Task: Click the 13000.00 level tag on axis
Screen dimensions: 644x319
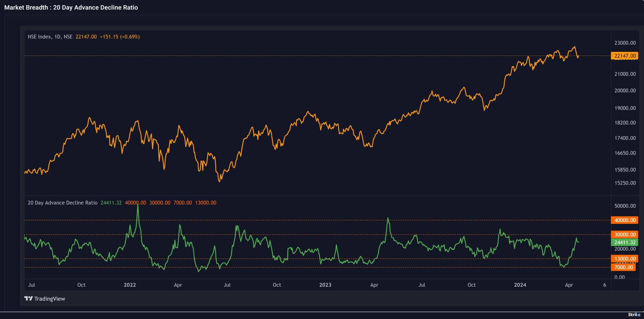Action: pyautogui.click(x=624, y=259)
